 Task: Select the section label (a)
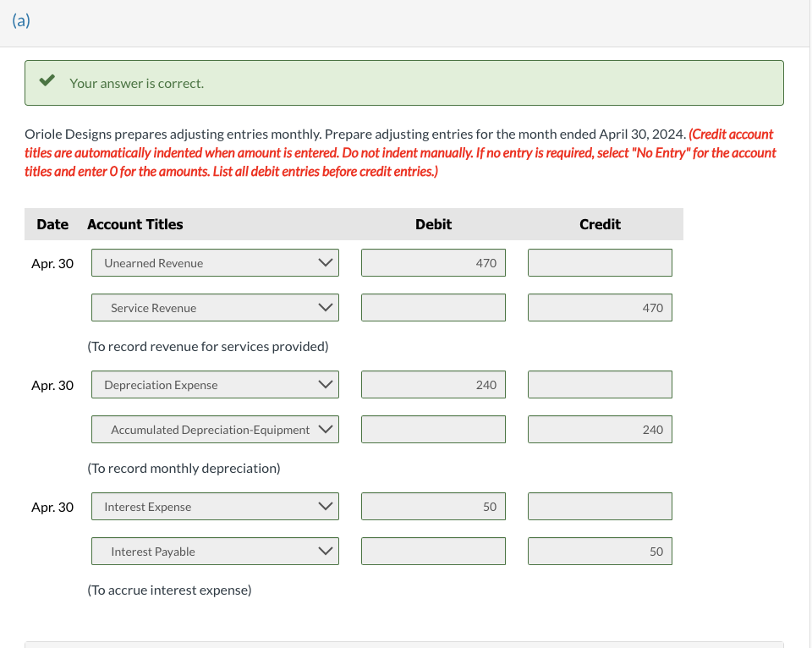[19, 19]
